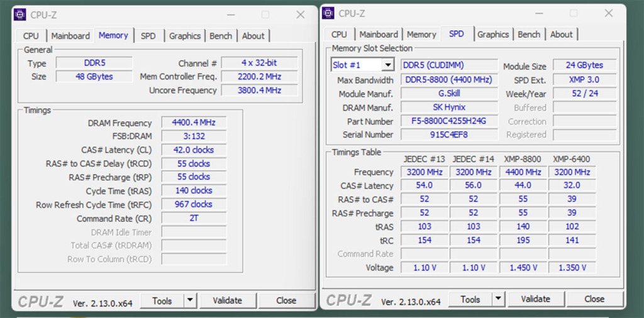Show the About tab in the left window

click(x=253, y=36)
